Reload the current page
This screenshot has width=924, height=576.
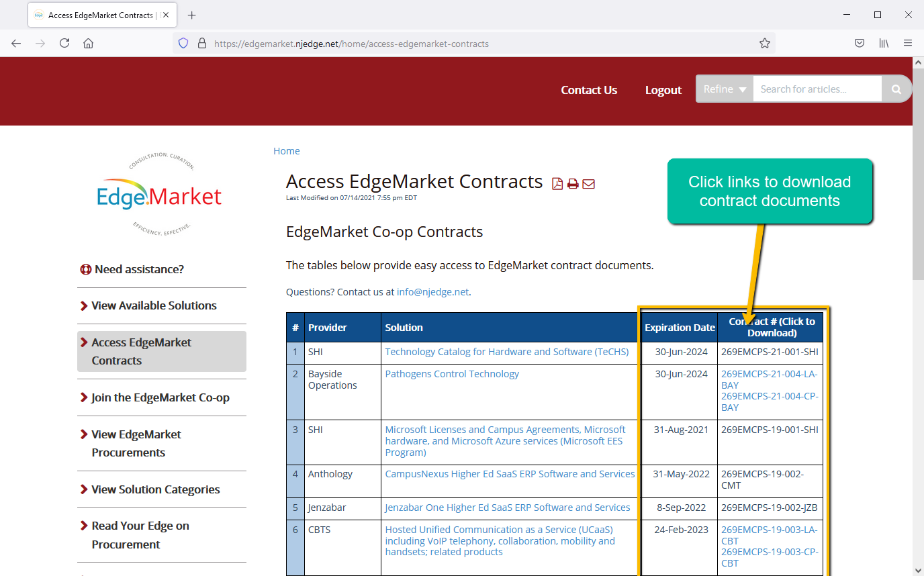click(64, 43)
